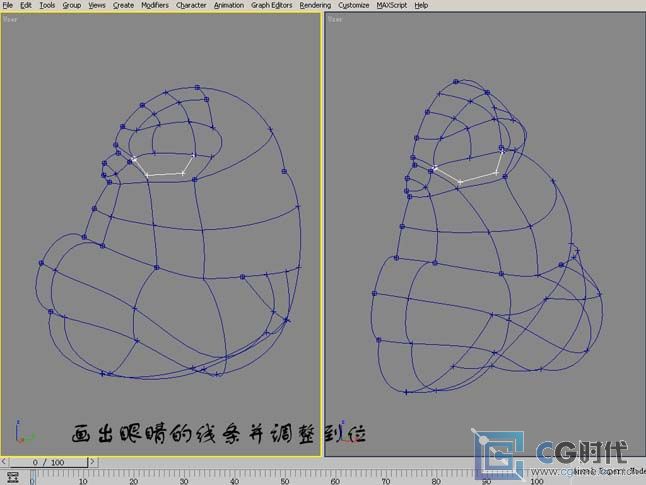Open the Tools menu

[47, 5]
